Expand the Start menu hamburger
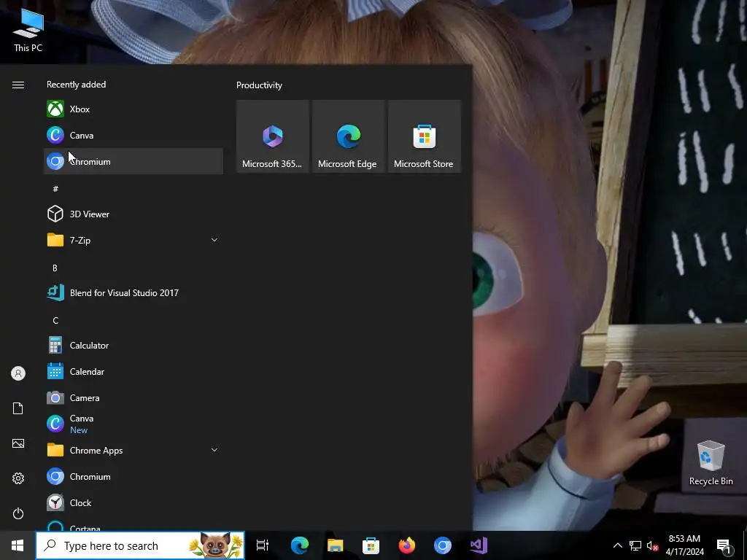 18,85
